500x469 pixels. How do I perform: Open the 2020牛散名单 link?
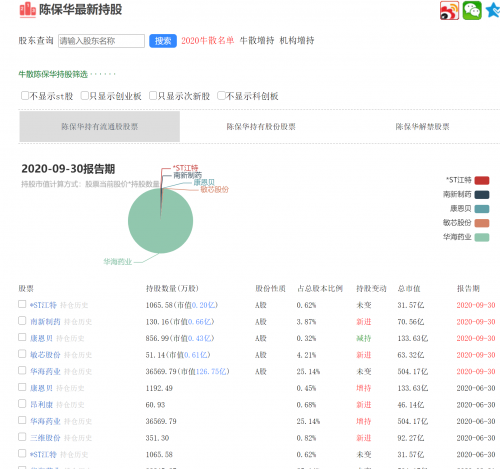click(208, 41)
